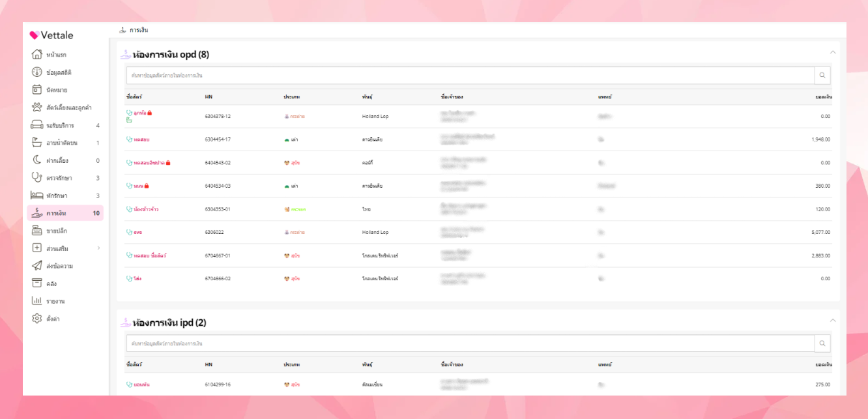Open the pet record named eve
This screenshot has height=419, width=868.
point(137,232)
